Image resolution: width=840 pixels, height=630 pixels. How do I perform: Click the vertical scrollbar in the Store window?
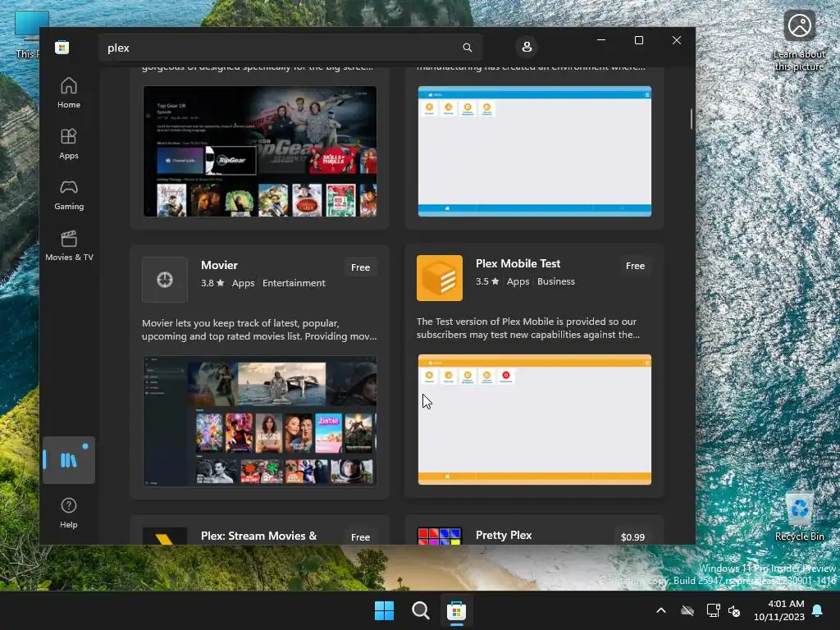click(691, 119)
